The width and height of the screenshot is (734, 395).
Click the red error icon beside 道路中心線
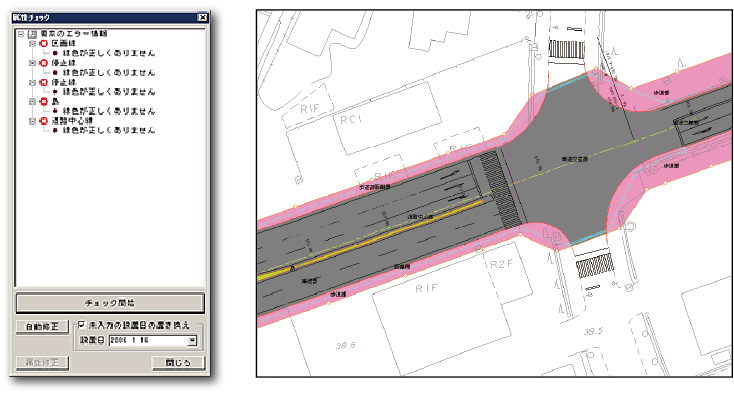tap(44, 121)
